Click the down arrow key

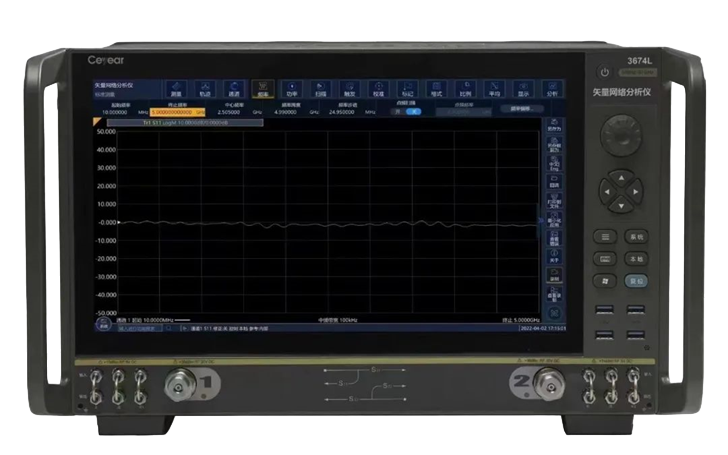(621, 205)
